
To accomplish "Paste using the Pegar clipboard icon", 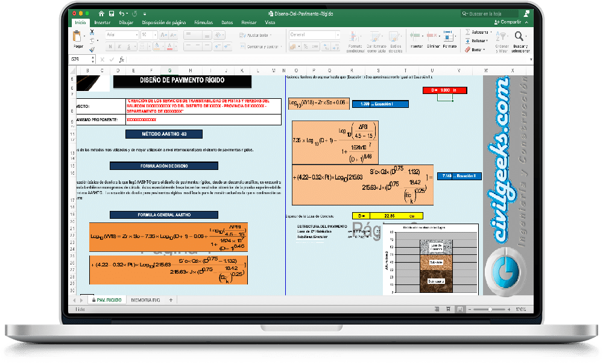I will click(x=78, y=37).
